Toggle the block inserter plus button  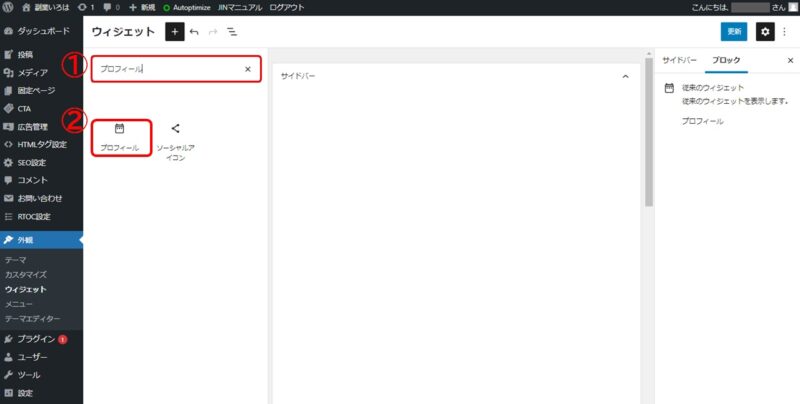pyautogui.click(x=174, y=32)
